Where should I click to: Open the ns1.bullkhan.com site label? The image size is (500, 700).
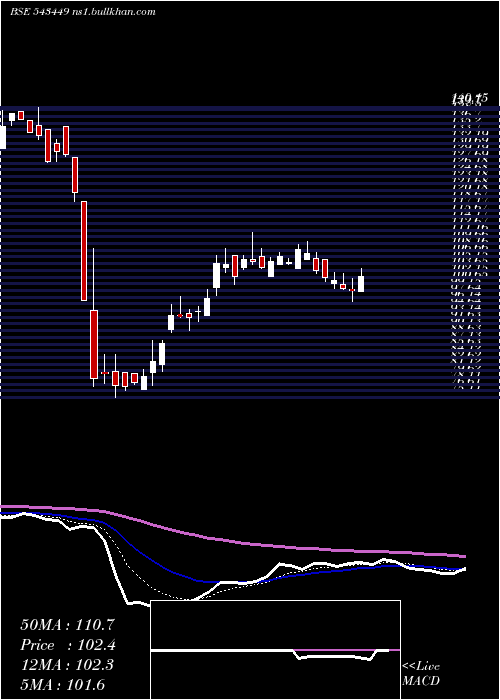(x=113, y=12)
